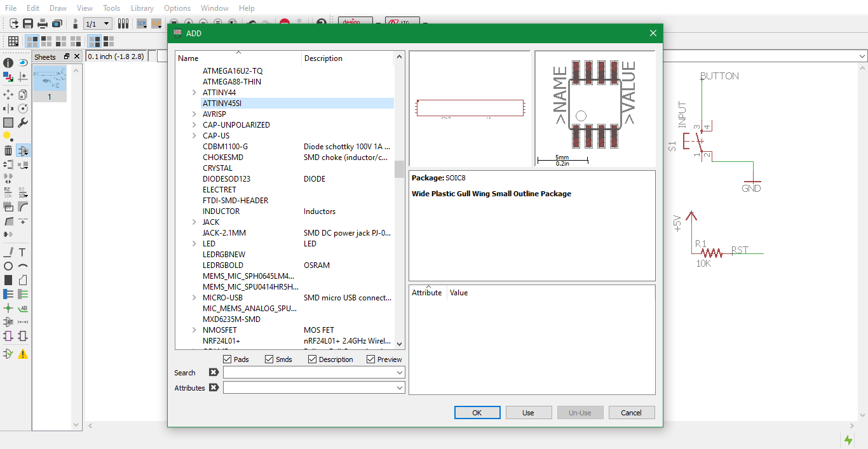
Task: Select the Net tool
Action: pos(23,294)
